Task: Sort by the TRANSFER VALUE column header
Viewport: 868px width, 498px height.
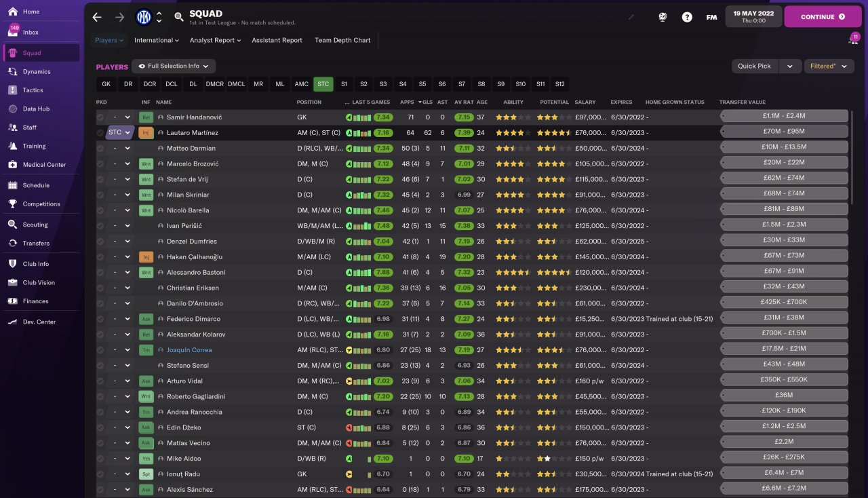Action: tap(743, 102)
